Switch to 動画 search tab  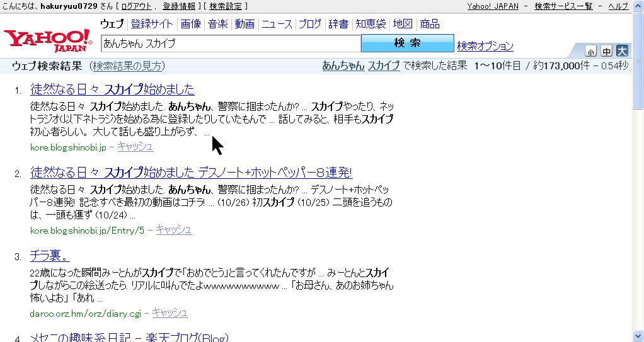pyautogui.click(x=244, y=24)
